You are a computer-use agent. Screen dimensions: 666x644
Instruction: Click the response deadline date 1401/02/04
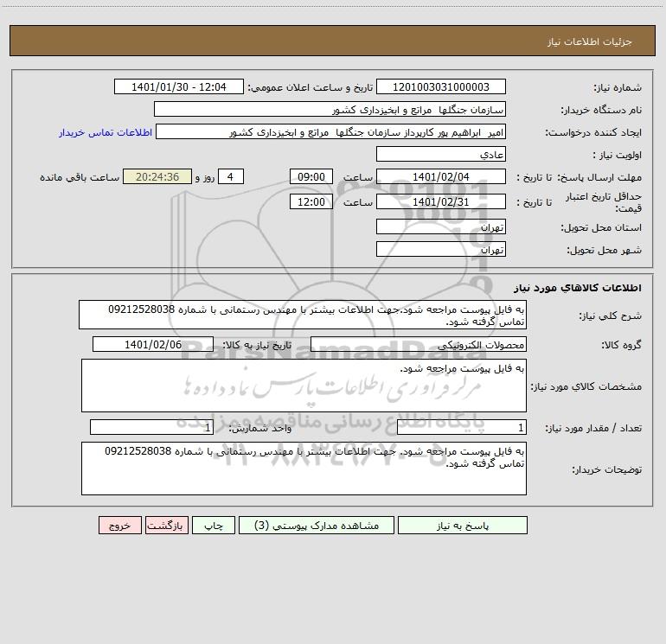point(441,176)
